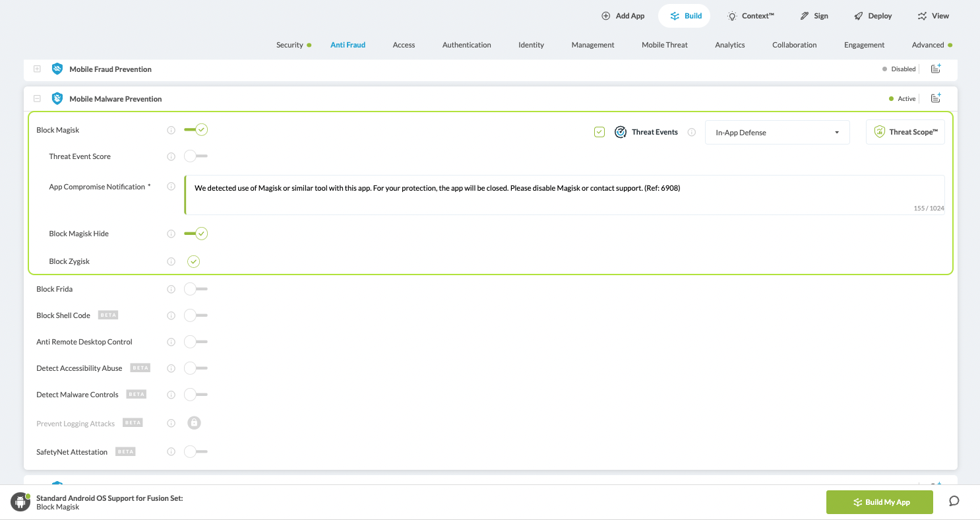Open notes icon for Mobile Fraud Prevention
980x520 pixels.
pyautogui.click(x=935, y=69)
